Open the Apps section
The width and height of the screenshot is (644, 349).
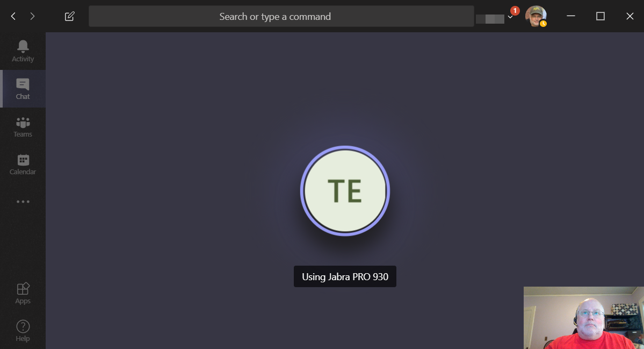point(23,293)
